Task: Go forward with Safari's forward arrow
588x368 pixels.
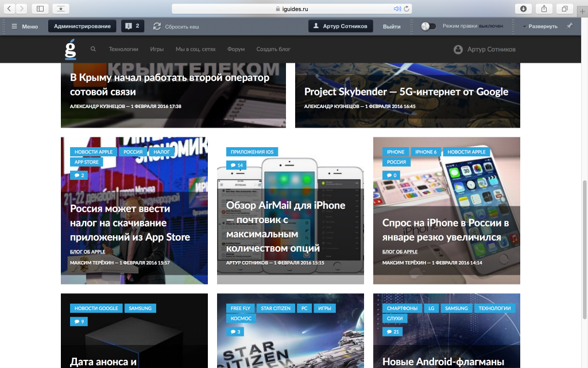Action: [21, 8]
